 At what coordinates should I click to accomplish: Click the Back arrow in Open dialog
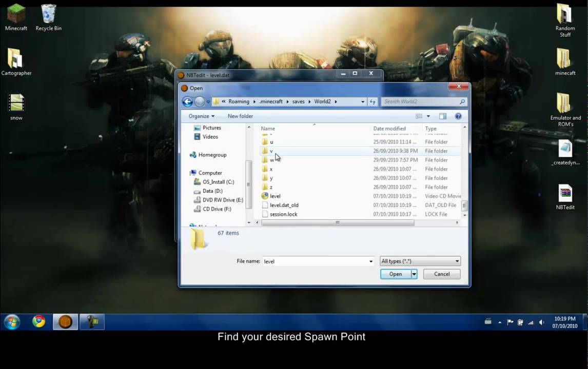click(x=187, y=101)
